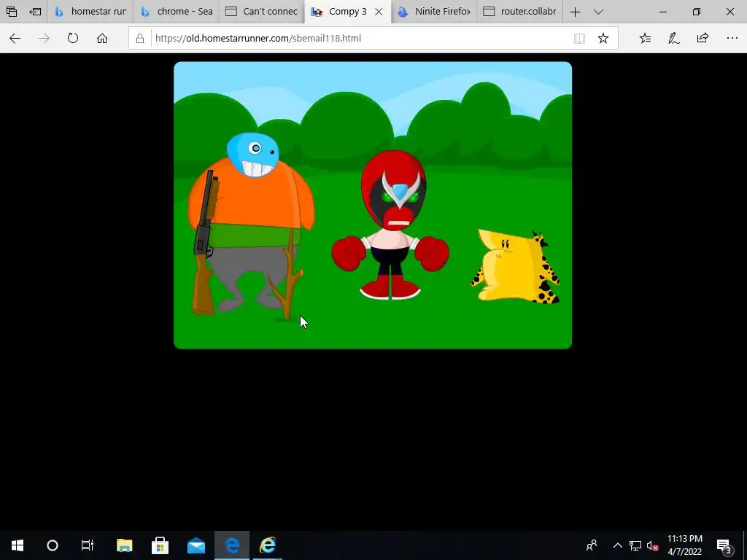747x560 pixels.
Task: Open a new tab with plus button
Action: point(575,12)
